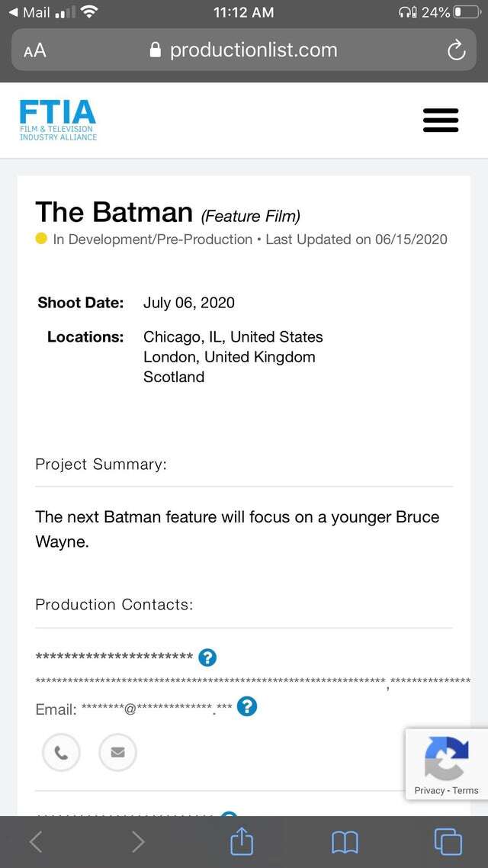Open reCAPTCHA Terms link
The width and height of the screenshot is (488, 868).
tap(466, 790)
